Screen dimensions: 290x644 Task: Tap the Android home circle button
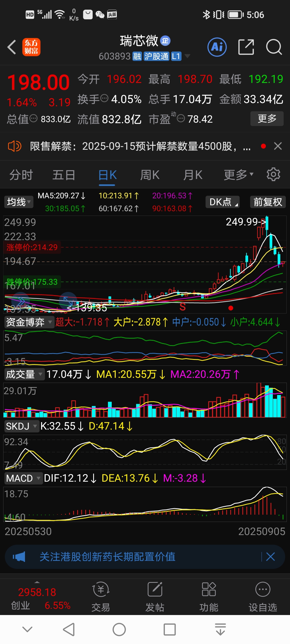click(119, 630)
